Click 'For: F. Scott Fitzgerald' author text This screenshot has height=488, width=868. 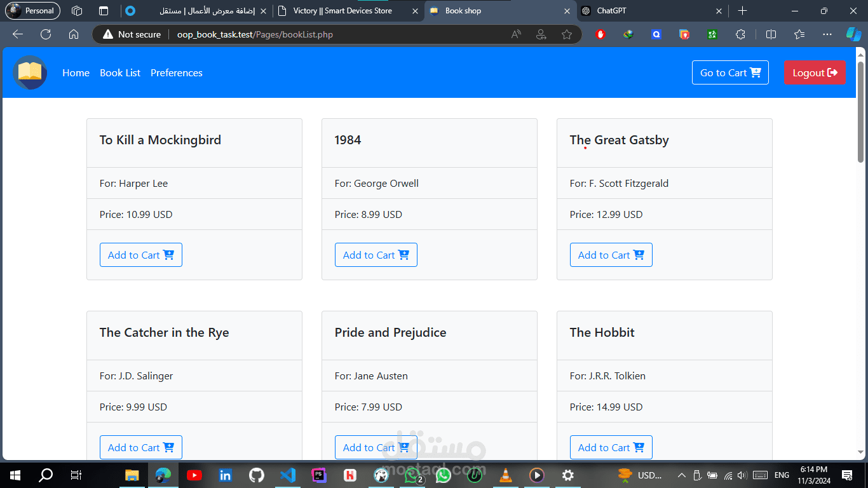coord(619,183)
